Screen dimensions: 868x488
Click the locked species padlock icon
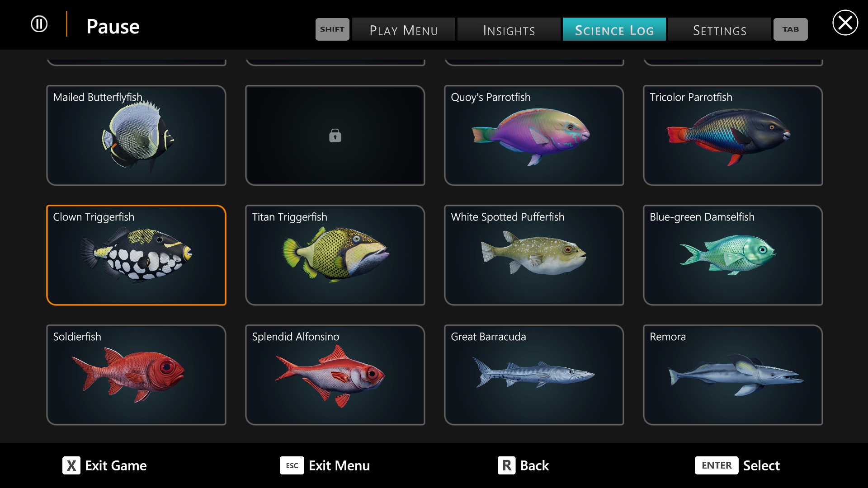335,136
